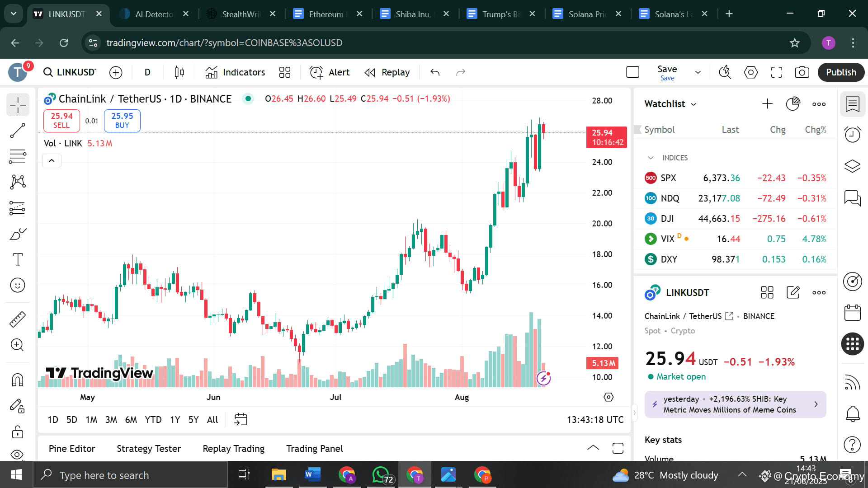Open the Indicators dialog
The width and height of the screenshot is (868, 488).
point(235,72)
